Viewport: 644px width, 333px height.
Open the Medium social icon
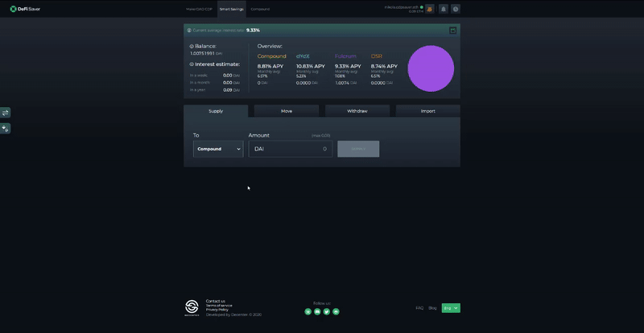[308, 311]
